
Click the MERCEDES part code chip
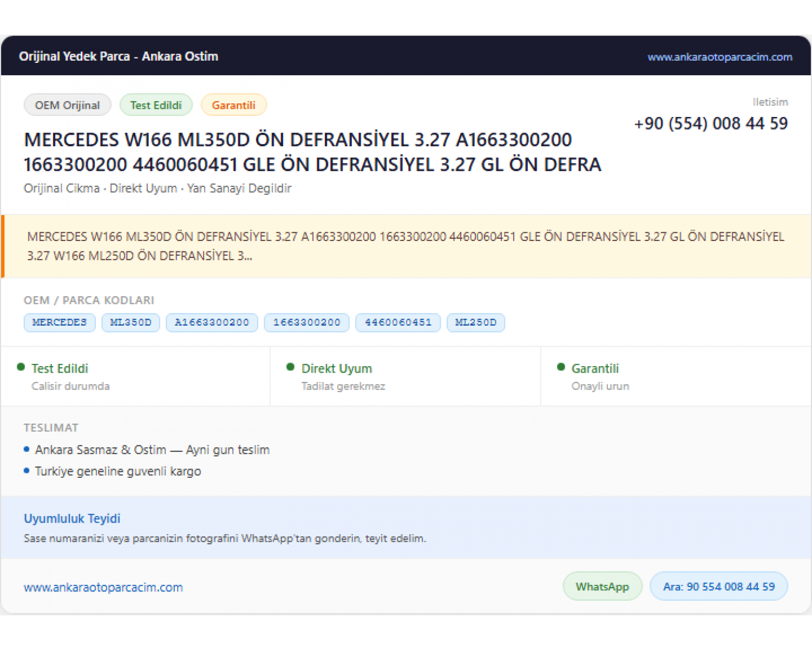[x=60, y=322]
